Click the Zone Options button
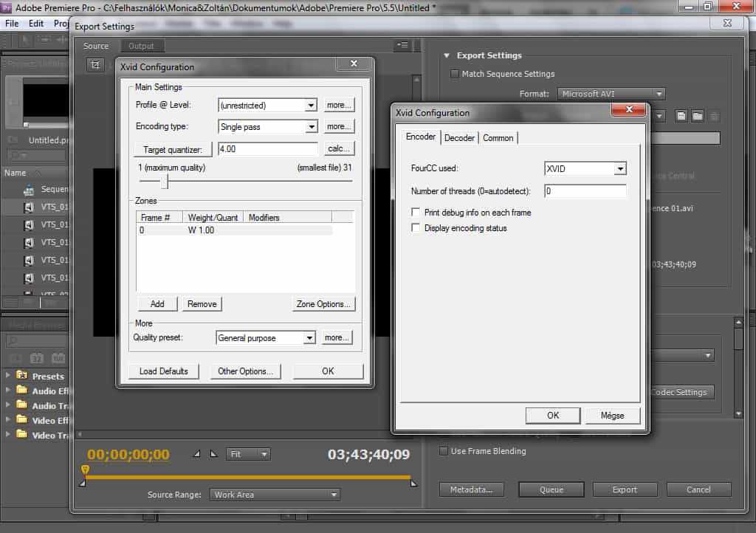The image size is (756, 533). (324, 304)
